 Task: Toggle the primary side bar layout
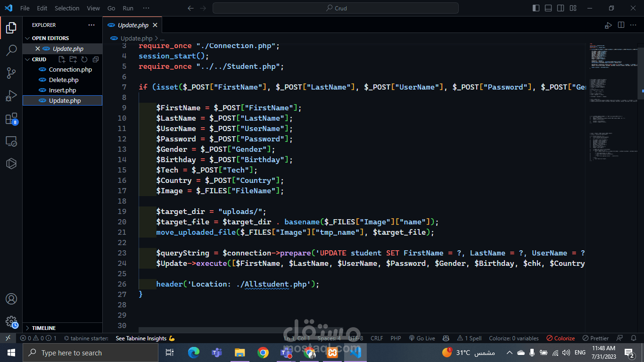[x=536, y=8]
